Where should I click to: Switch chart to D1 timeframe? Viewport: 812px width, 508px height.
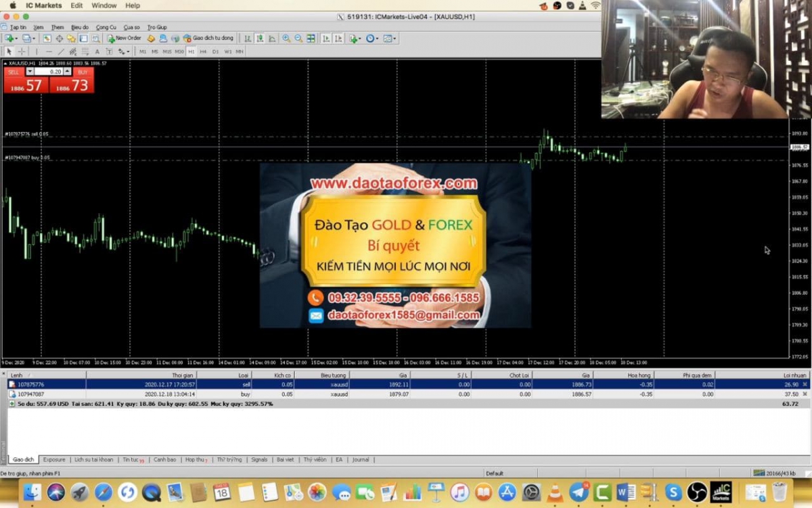click(215, 51)
